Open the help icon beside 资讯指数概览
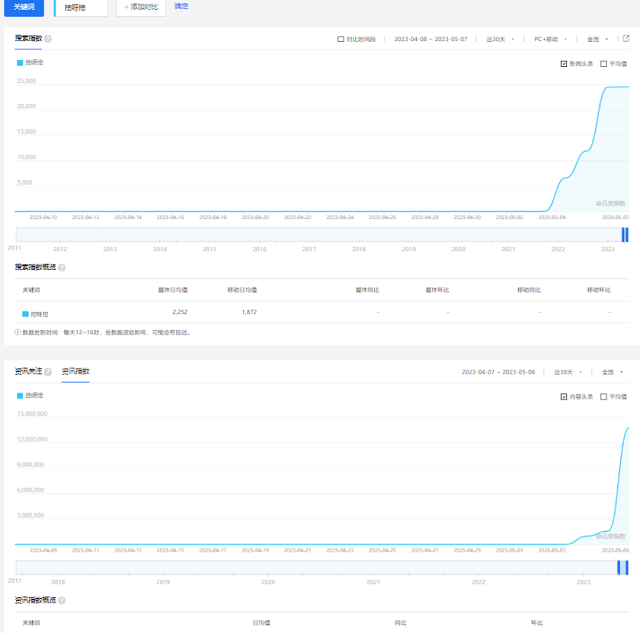Screen dimensions: 640x633 [62, 600]
